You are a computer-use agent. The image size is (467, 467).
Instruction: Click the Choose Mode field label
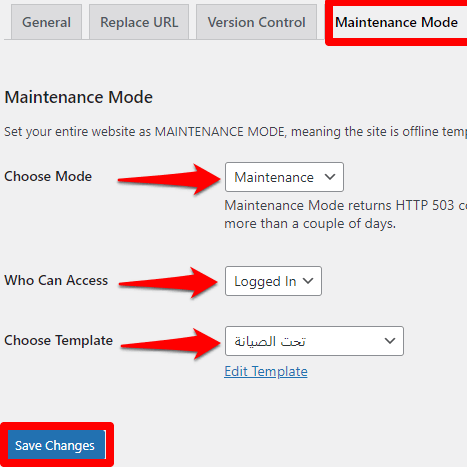48,176
